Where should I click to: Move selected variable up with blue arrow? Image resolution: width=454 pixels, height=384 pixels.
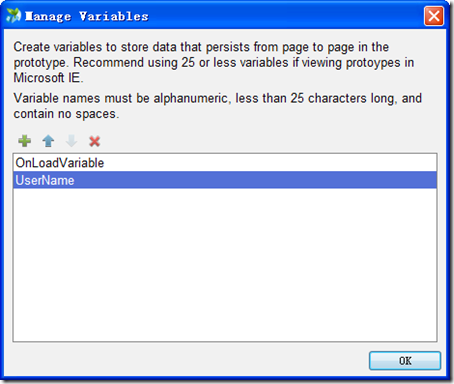[x=48, y=141]
